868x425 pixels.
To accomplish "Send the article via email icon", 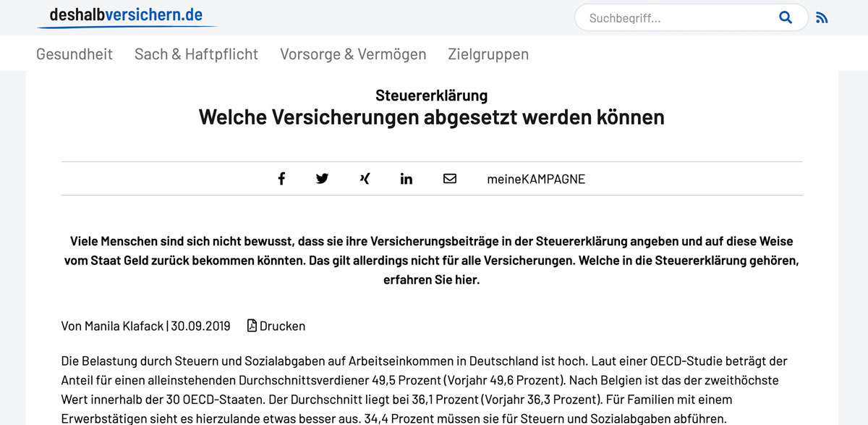I will pos(449,178).
